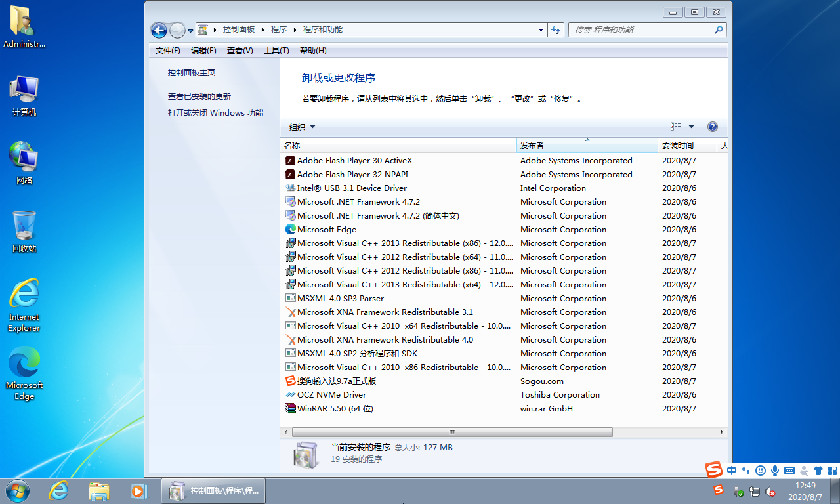Refresh the address bar location
Screen dimensions: 840x504
pos(556,30)
